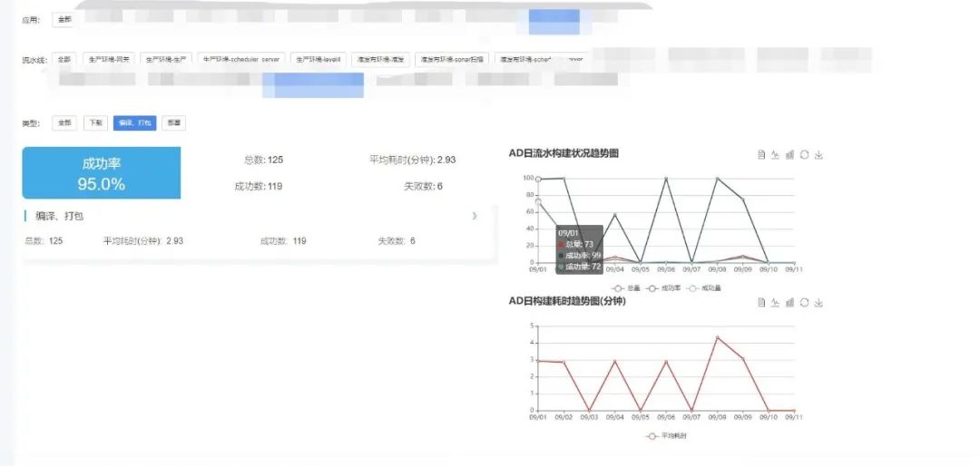Screen dimensions: 980x466
Task: Click the 成功数: 119 summary text
Action: 258,186
